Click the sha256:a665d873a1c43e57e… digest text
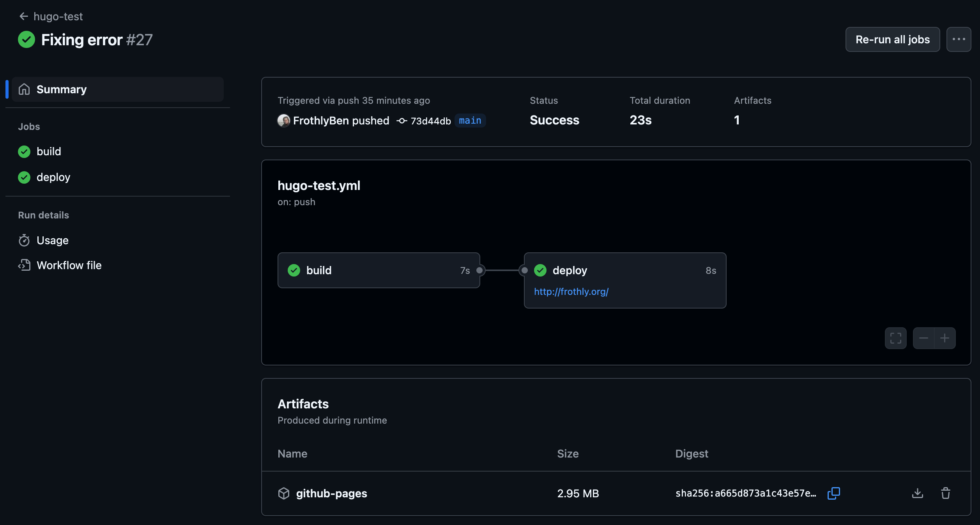 [746, 493]
